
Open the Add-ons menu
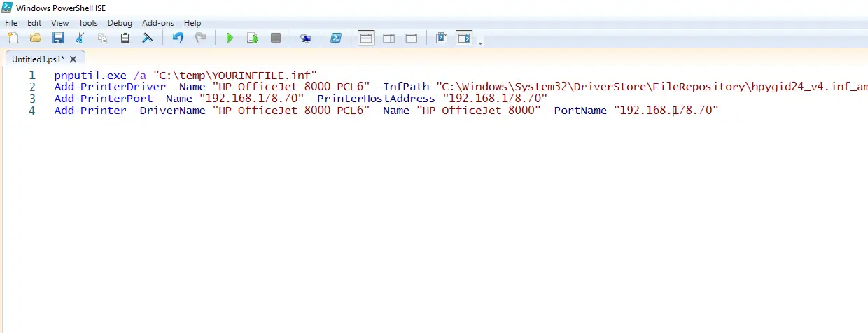tap(157, 23)
